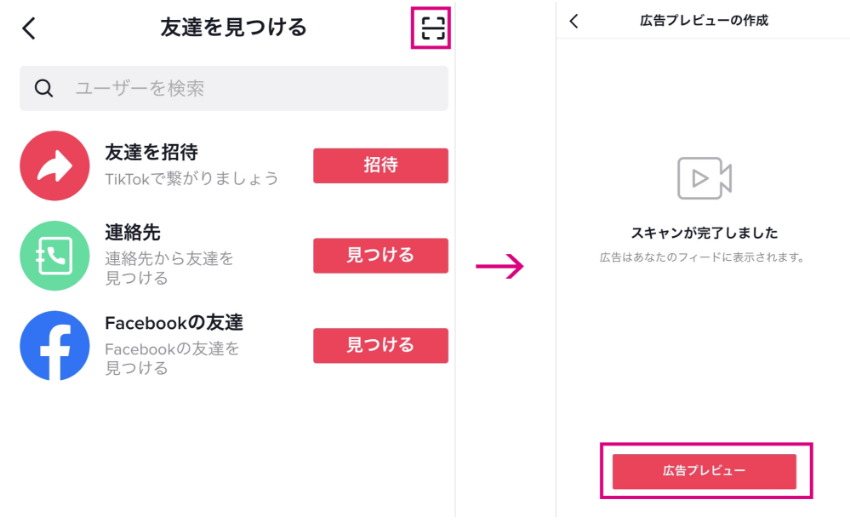Click 見つける button for Facebookの友達
Viewport: 850px width, 522px height.
pos(381,345)
